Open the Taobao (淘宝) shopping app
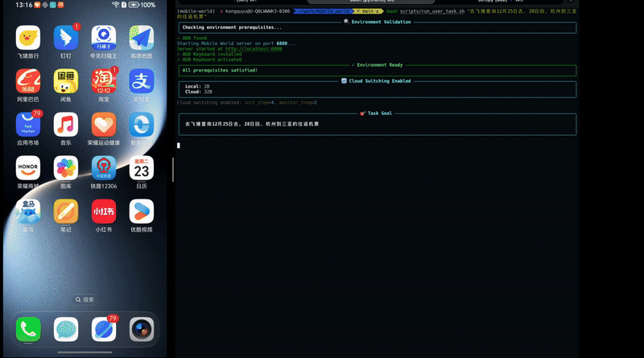Image resolution: width=644 pixels, height=358 pixels. [x=104, y=81]
